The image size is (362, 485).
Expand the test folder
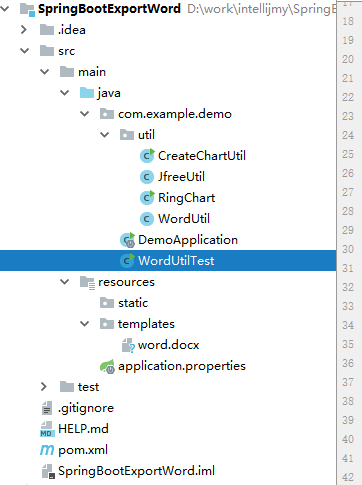point(44,387)
